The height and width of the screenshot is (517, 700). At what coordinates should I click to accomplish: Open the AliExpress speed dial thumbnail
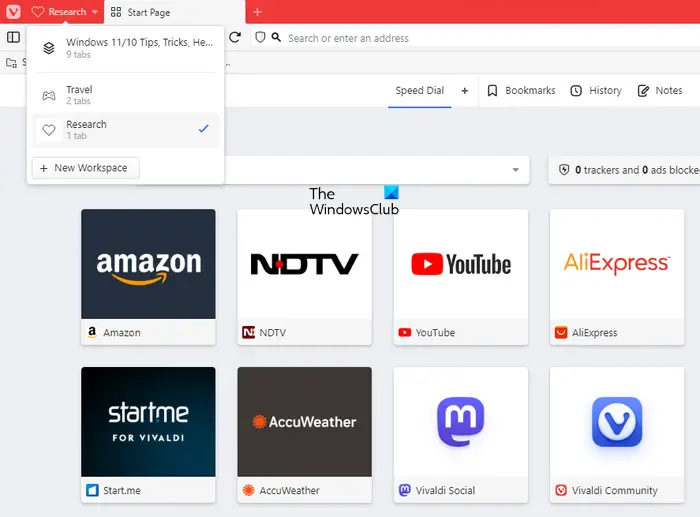617,264
